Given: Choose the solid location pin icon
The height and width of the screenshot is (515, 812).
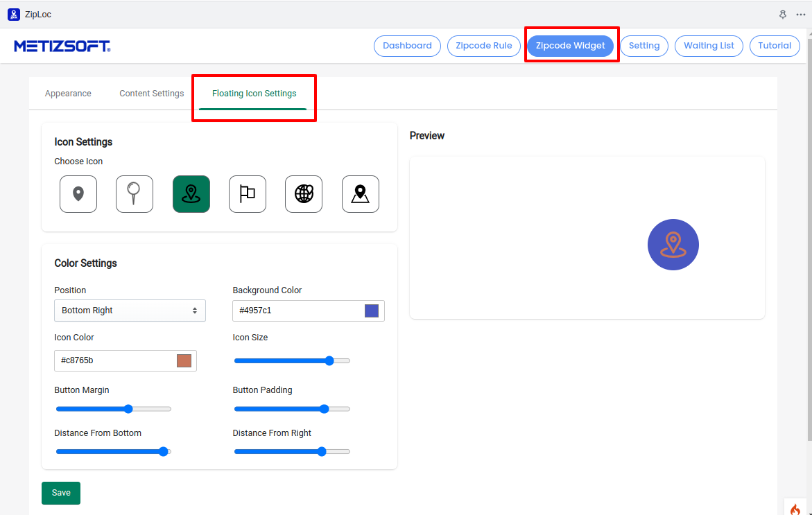Looking at the screenshot, I should tap(78, 194).
